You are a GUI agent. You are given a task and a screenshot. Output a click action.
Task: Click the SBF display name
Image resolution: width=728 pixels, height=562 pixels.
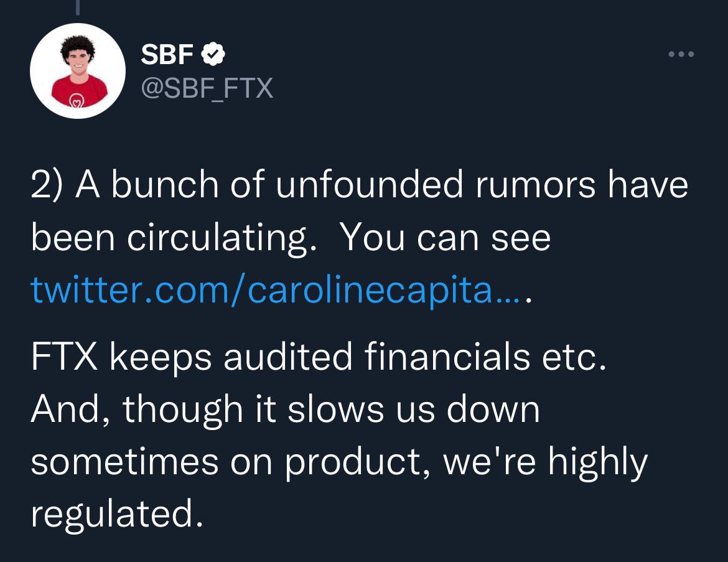click(167, 55)
